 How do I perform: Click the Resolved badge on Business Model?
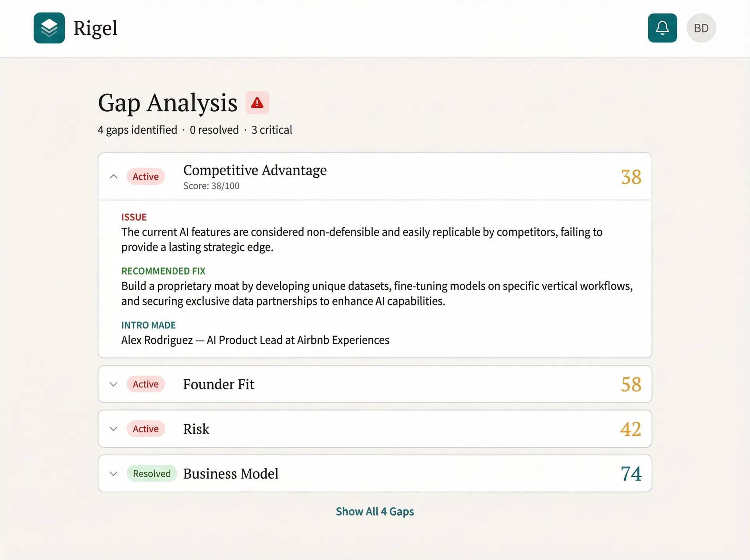(x=152, y=473)
